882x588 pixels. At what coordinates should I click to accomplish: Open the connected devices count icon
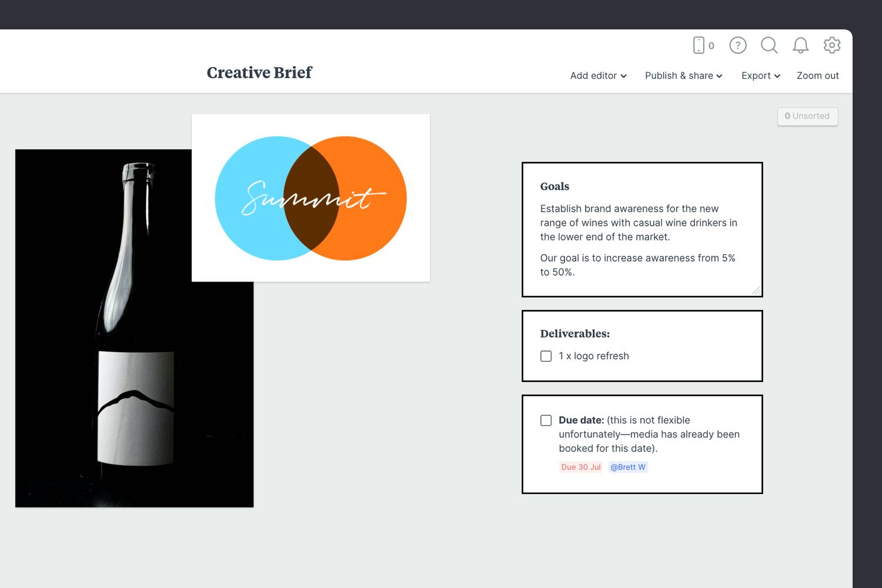(x=701, y=45)
